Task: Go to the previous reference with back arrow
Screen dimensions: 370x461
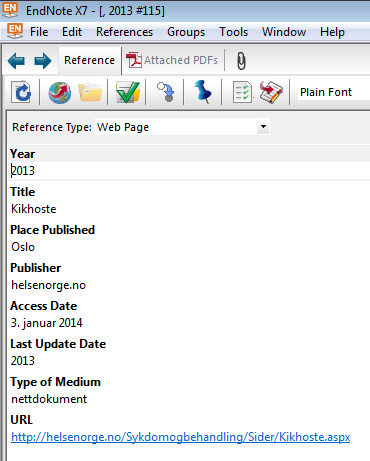Action: point(16,61)
